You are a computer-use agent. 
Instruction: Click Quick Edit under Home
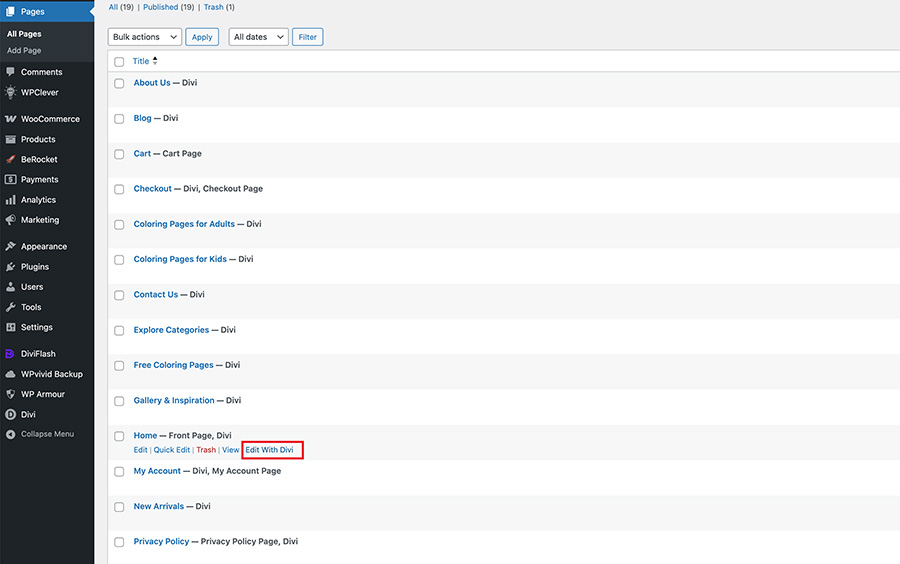tap(172, 450)
